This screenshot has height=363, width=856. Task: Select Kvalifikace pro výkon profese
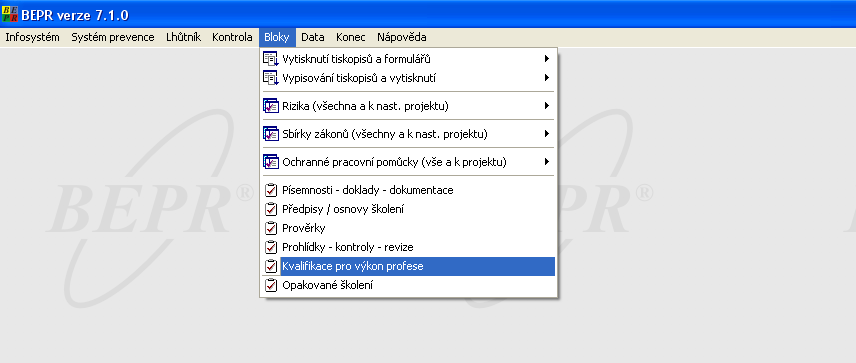tap(408, 266)
